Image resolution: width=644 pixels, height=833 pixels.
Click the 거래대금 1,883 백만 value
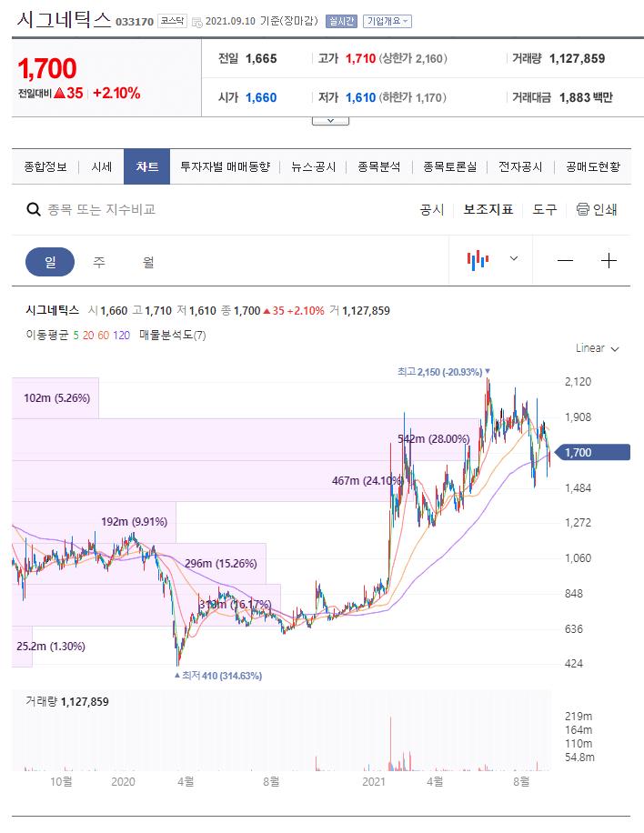(x=586, y=97)
